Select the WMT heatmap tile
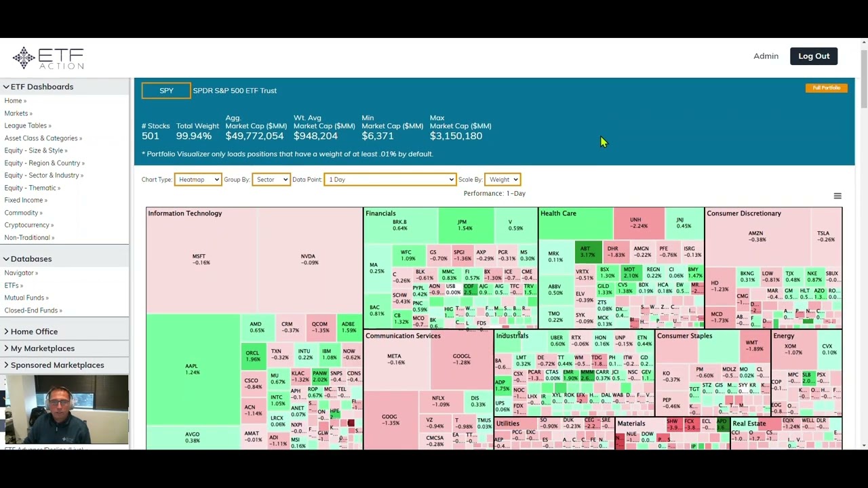868x488 pixels. click(754, 346)
